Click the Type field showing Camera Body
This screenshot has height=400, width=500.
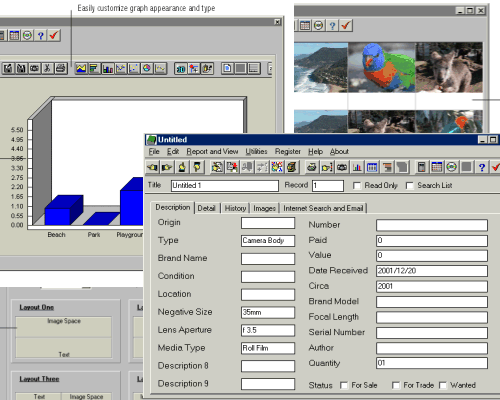[x=268, y=241]
